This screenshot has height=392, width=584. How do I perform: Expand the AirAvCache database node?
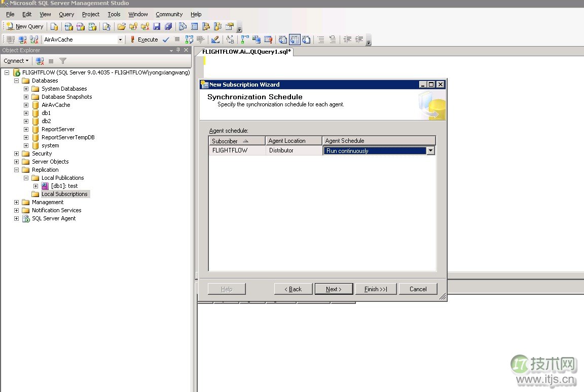(26, 105)
